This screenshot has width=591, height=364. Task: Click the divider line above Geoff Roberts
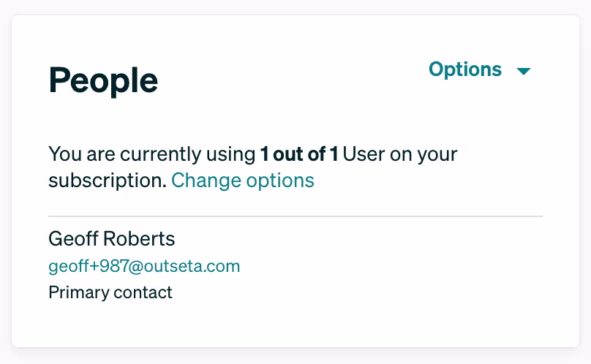295,216
